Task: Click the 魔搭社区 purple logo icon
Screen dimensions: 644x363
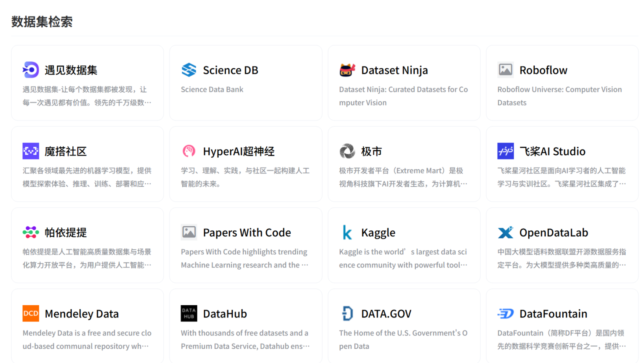Action: (x=31, y=151)
